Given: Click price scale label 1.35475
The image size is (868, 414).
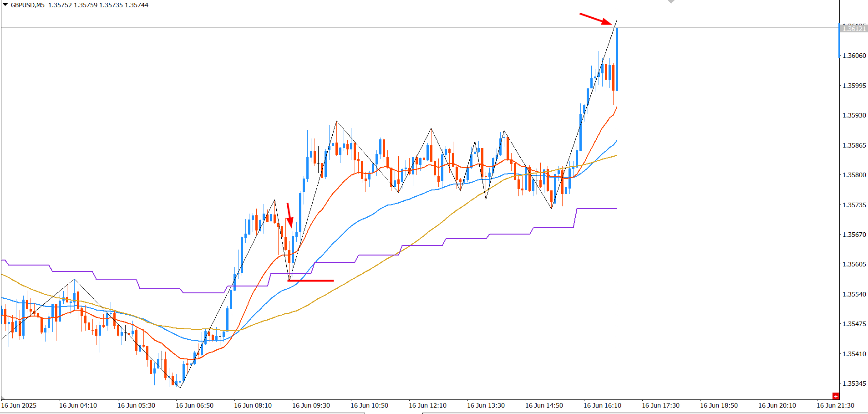Looking at the screenshot, I should (x=854, y=324).
